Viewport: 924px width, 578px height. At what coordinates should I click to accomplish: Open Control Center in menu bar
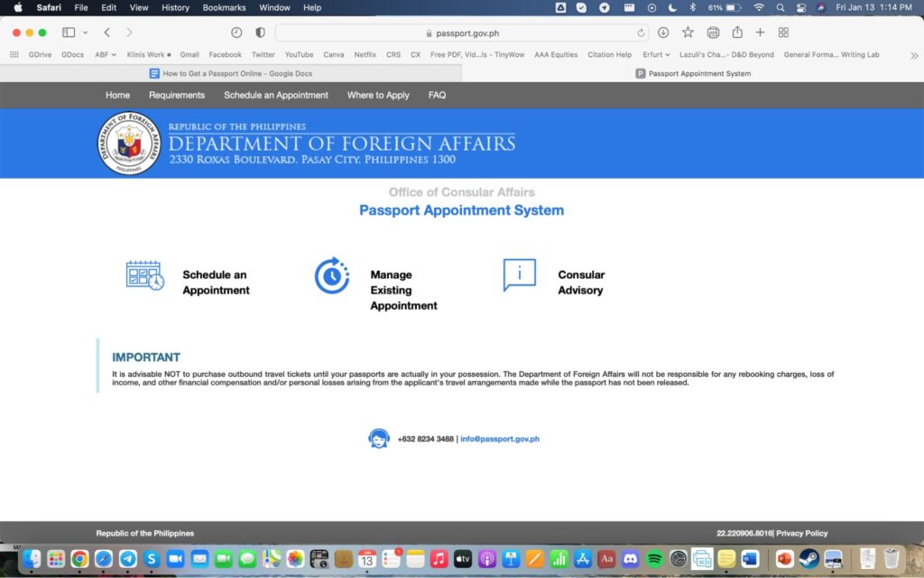(801, 7)
